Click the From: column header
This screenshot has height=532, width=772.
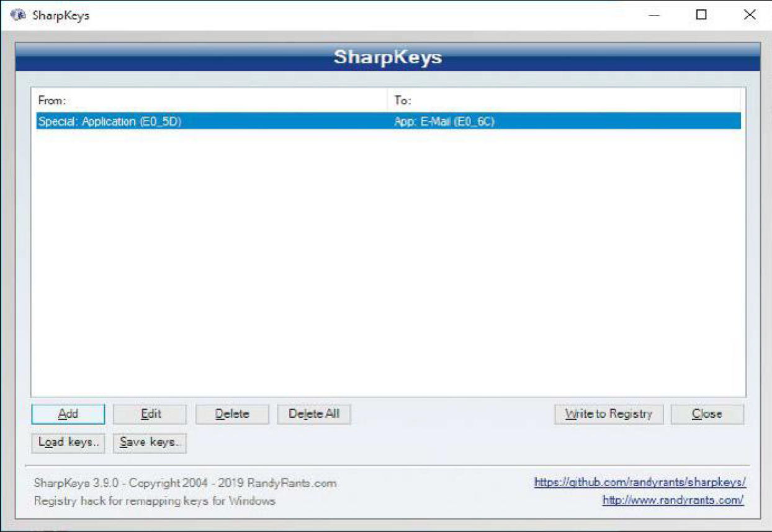(x=210, y=100)
